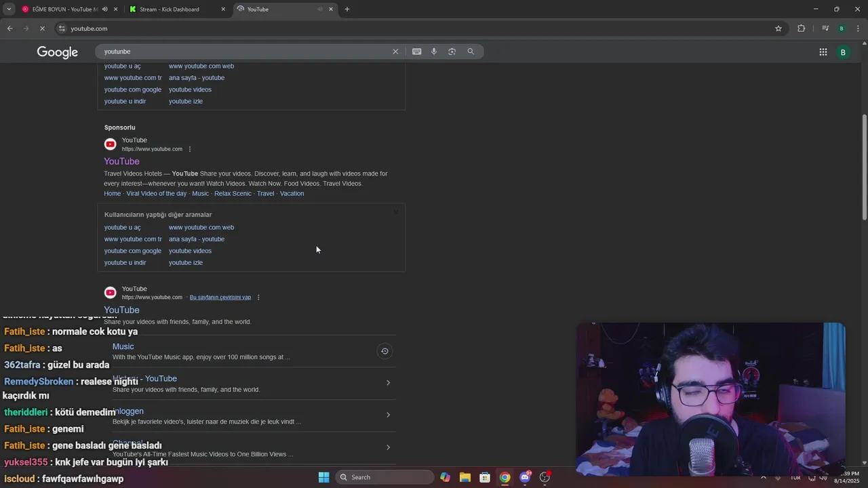Viewport: 868px width, 488px height.
Task: Clear the Google search box text
Action: (395, 52)
